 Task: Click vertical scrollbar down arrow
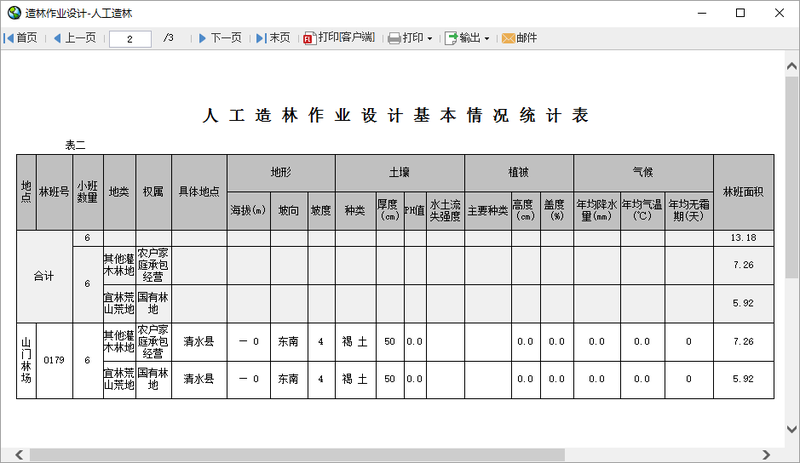point(792,429)
